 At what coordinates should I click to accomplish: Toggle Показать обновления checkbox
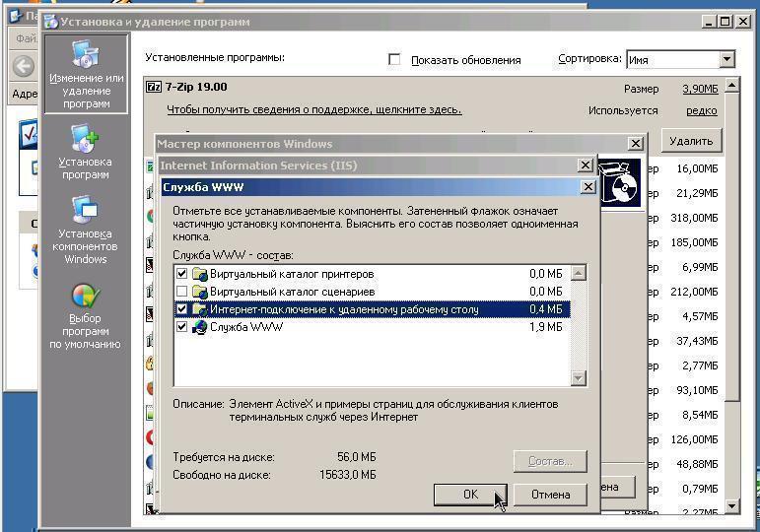click(394, 59)
